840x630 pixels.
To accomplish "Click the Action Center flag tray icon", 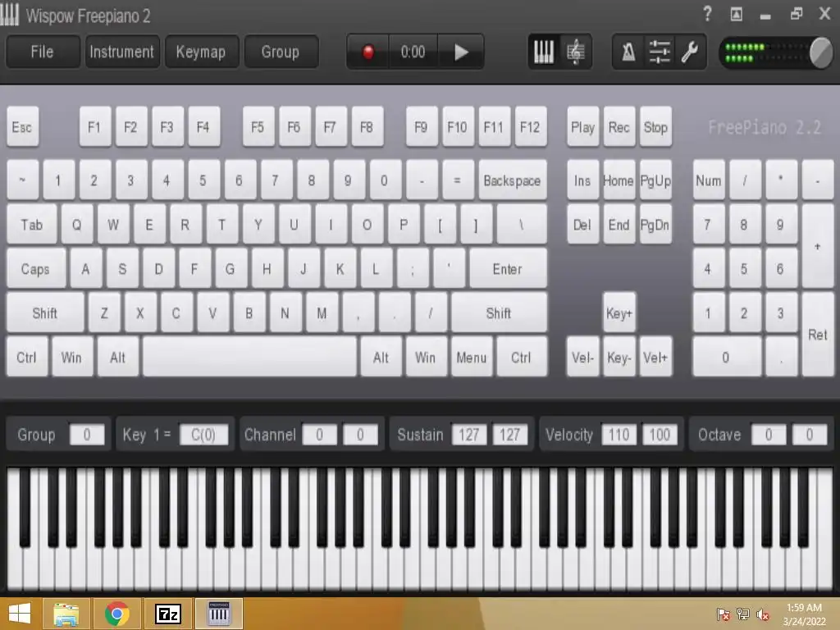I will point(724,614).
